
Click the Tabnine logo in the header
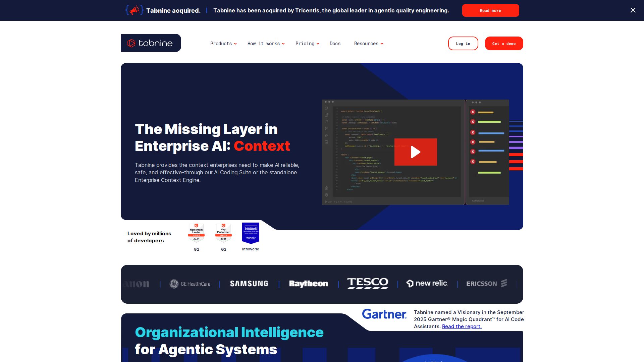(150, 43)
